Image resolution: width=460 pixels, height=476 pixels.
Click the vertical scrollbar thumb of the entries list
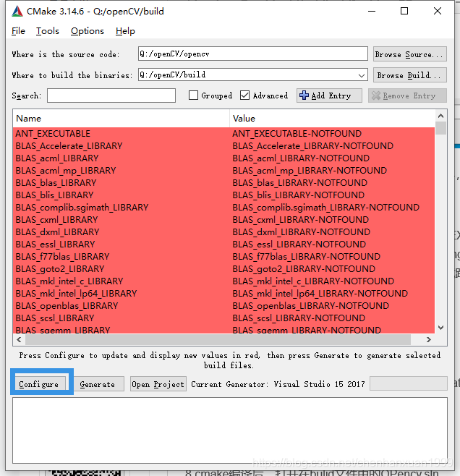pyautogui.click(x=441, y=128)
